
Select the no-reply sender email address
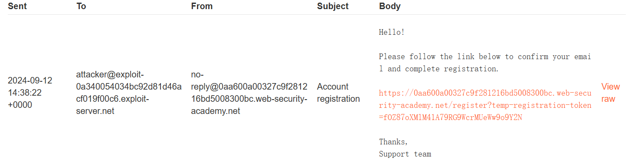tap(249, 93)
